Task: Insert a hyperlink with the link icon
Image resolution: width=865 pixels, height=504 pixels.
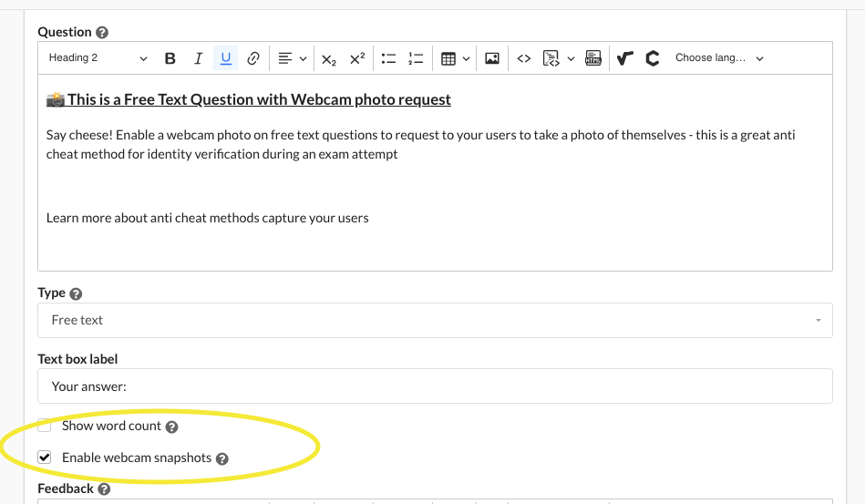Action: tap(253, 58)
